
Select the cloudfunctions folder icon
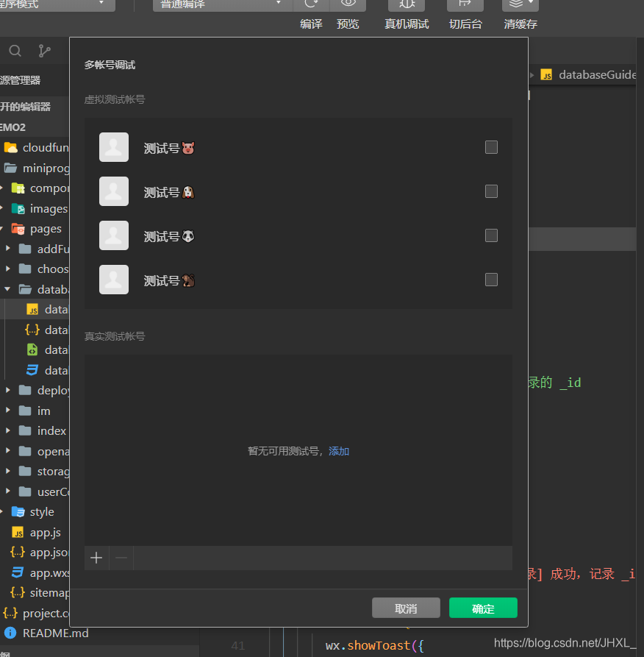click(x=10, y=147)
